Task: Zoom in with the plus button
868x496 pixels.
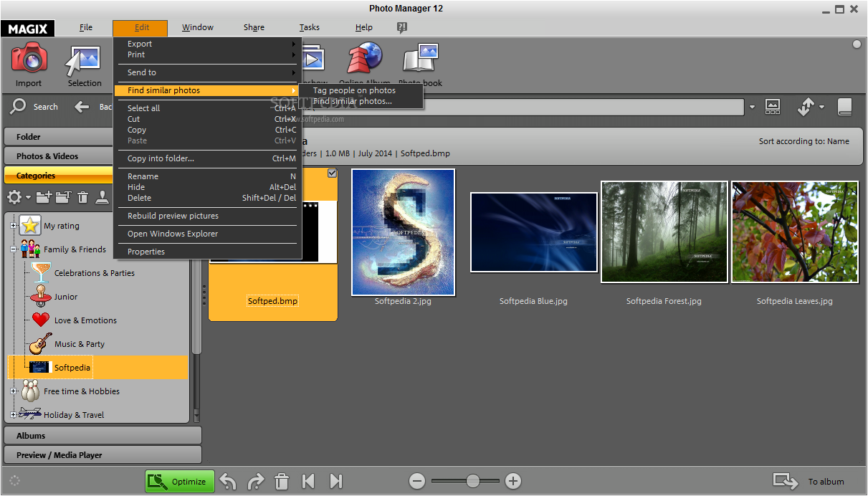Action: click(512, 481)
